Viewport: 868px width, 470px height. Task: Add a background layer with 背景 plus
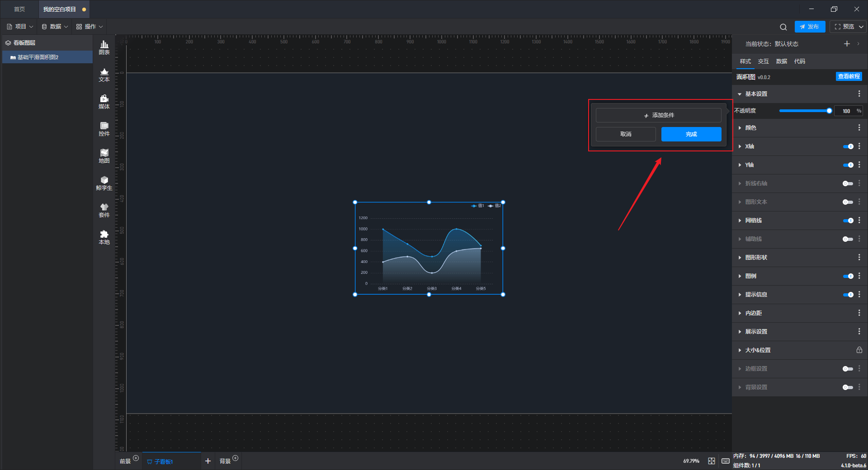(x=235, y=458)
